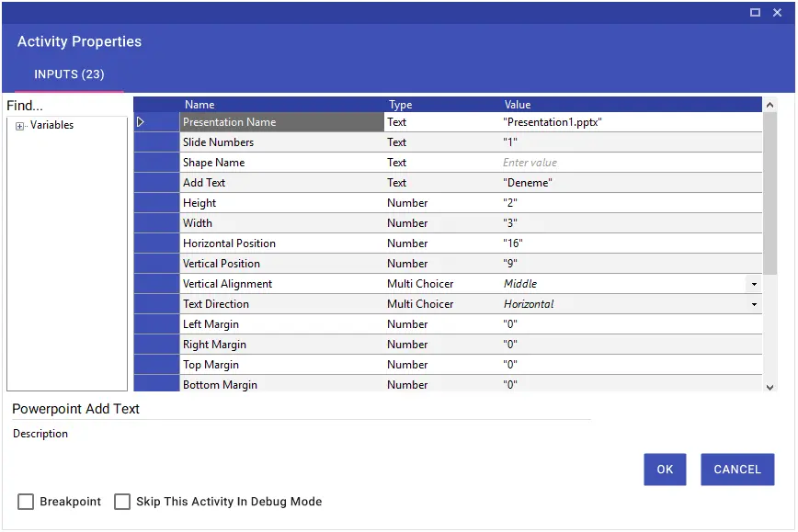Image resolution: width=798 pixels, height=532 pixels.
Task: Check Skip This Activity In Debug Mode
Action: pyautogui.click(x=122, y=502)
